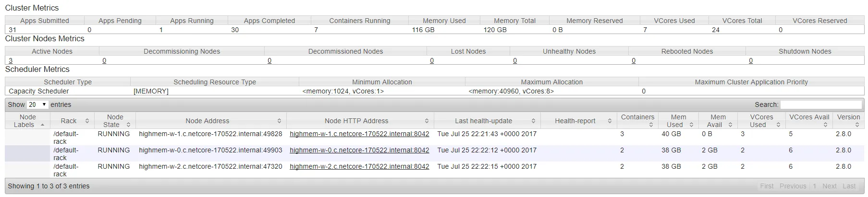Sort by Mem Used arrows icon
This screenshot has height=197, width=868.
pyautogui.click(x=691, y=125)
